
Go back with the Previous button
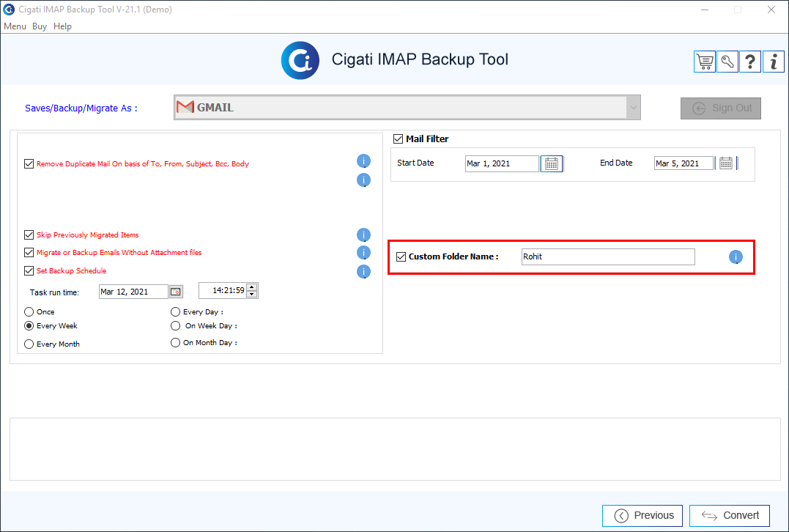[x=642, y=515]
